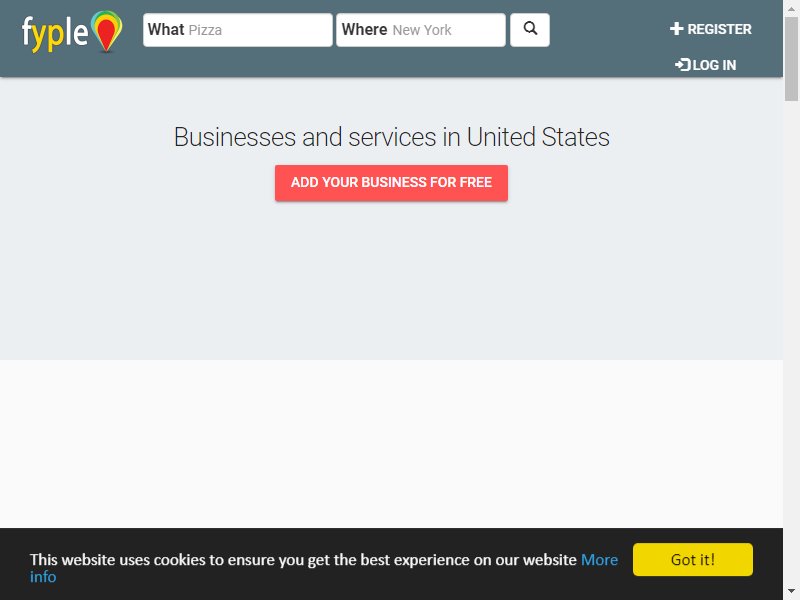Viewport: 800px width, 600px height.
Task: Click the vertical scrollbar thumb
Action: point(791,59)
